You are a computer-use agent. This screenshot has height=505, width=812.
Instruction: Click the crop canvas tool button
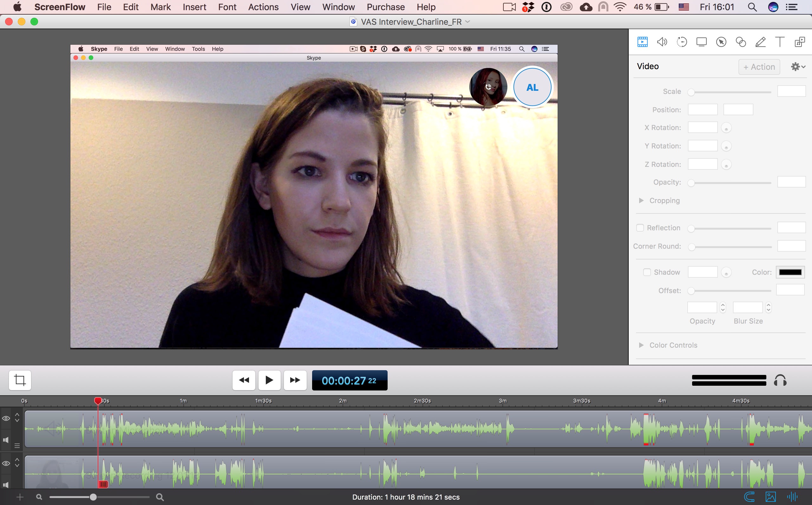20,380
